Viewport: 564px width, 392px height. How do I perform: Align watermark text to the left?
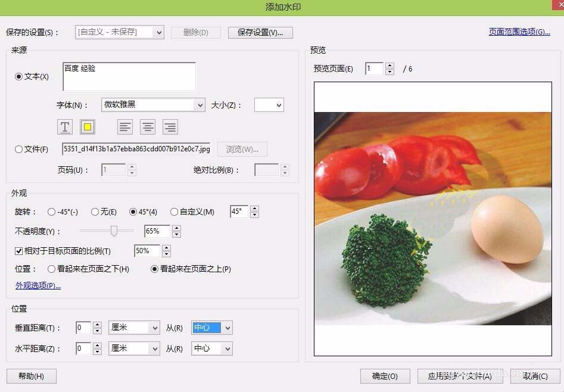(124, 127)
